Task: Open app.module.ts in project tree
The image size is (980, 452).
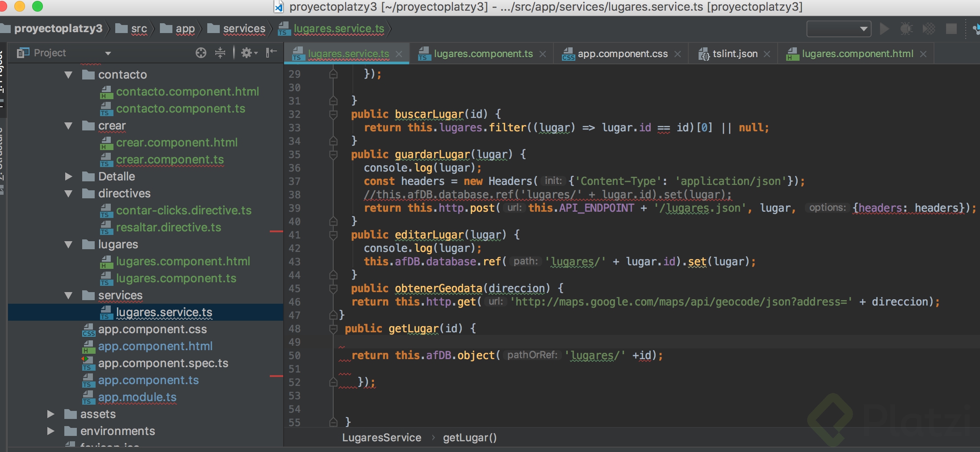Action: (137, 397)
